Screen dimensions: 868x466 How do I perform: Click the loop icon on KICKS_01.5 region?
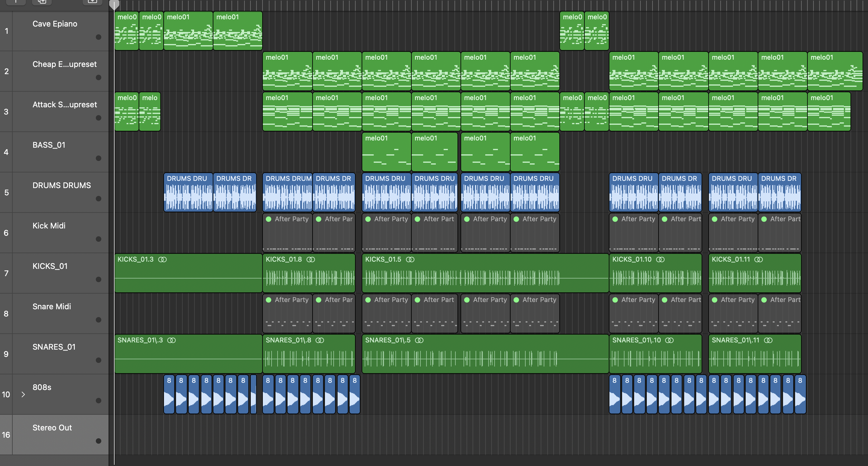coord(410,260)
